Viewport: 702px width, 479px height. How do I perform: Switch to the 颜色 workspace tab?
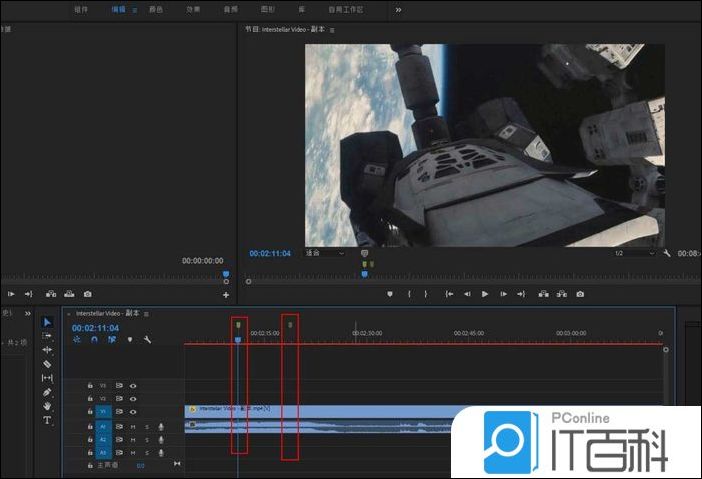tap(156, 9)
